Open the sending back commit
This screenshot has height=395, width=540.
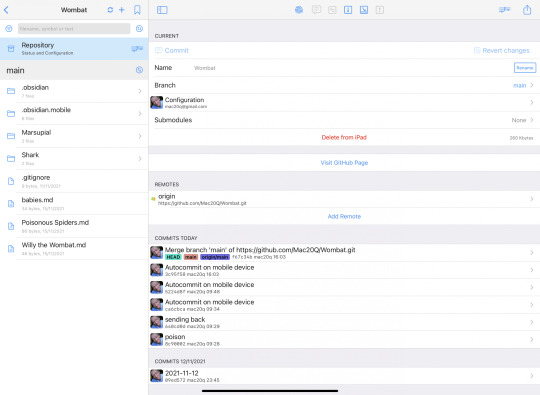tap(344, 322)
